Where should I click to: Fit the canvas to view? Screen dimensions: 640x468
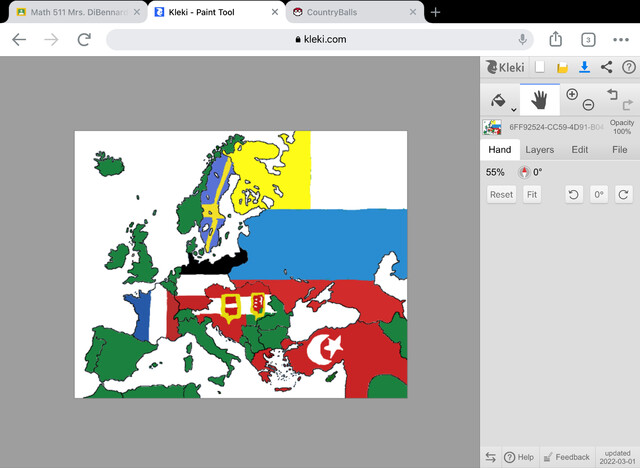(x=532, y=195)
